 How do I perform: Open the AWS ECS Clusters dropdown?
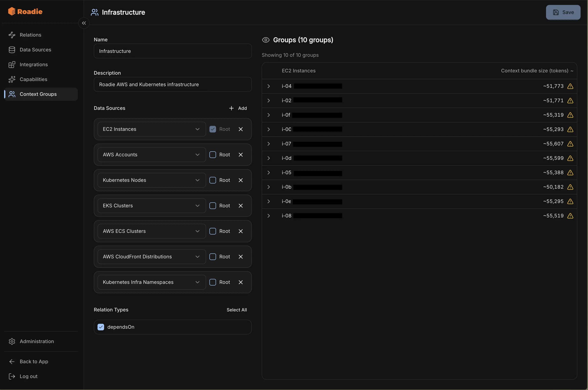coord(152,231)
